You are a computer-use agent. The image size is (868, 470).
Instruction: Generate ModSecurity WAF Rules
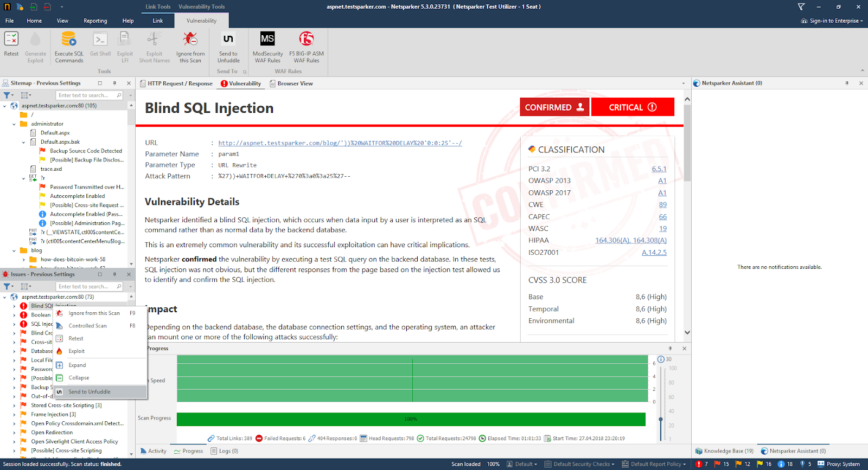click(267, 40)
